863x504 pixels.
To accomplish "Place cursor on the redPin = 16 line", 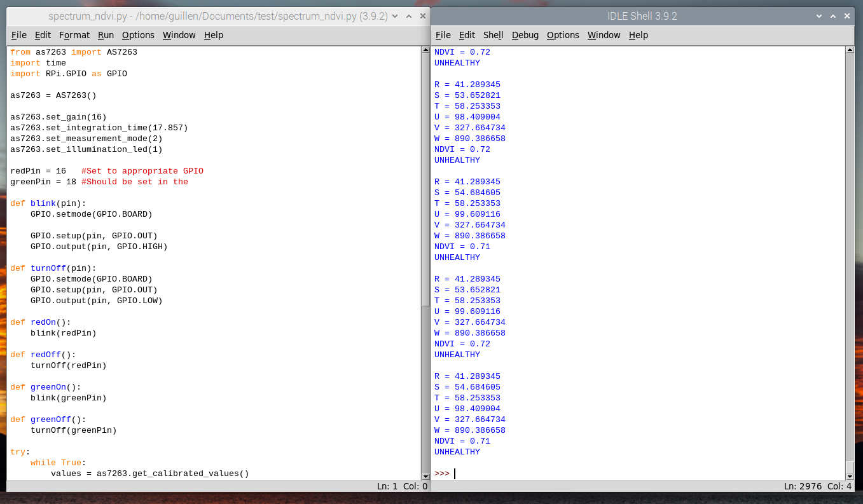I will (38, 171).
